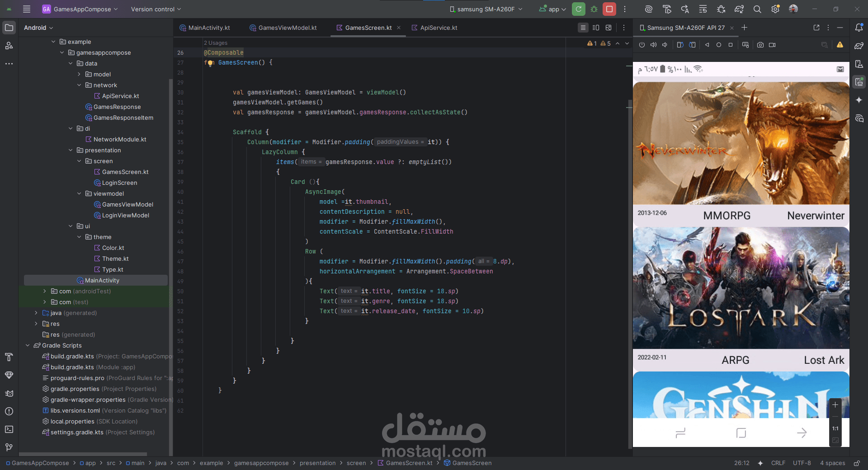Open the Problems tool window

tap(9, 411)
